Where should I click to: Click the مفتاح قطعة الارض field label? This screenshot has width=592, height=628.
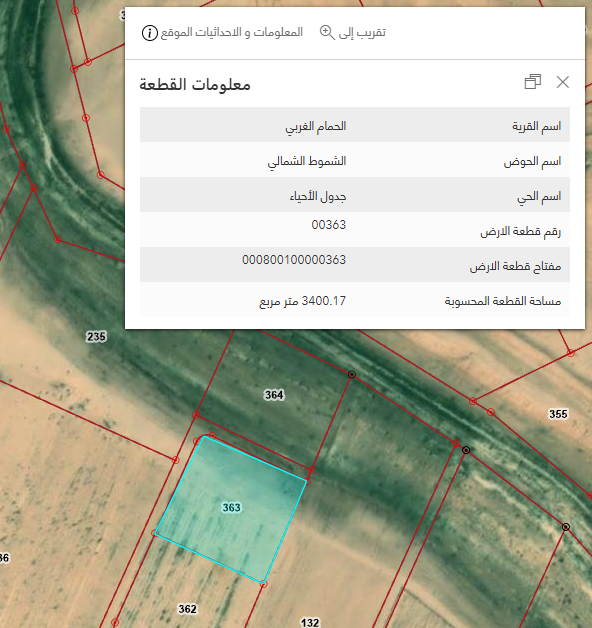(515, 266)
